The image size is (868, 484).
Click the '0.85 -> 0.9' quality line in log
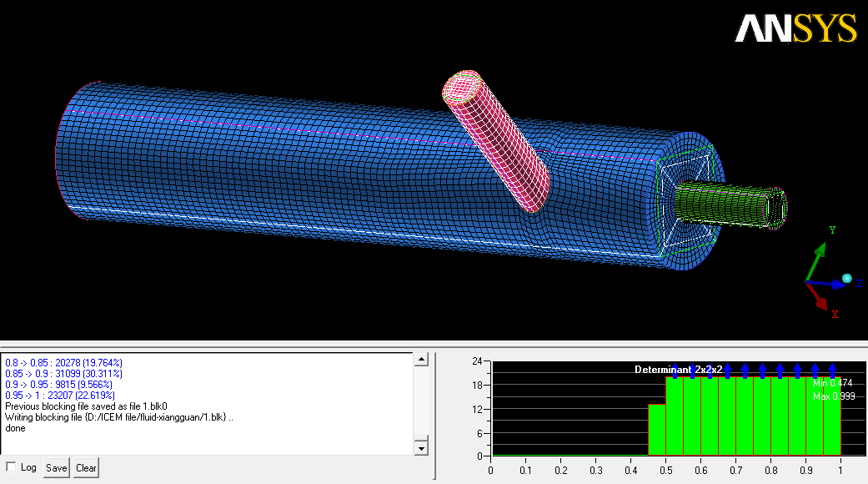click(63, 374)
